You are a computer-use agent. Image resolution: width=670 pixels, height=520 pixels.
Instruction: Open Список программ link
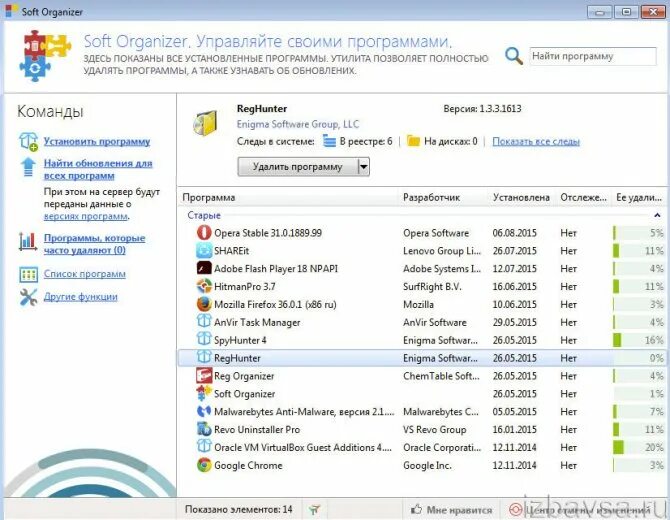point(85,274)
